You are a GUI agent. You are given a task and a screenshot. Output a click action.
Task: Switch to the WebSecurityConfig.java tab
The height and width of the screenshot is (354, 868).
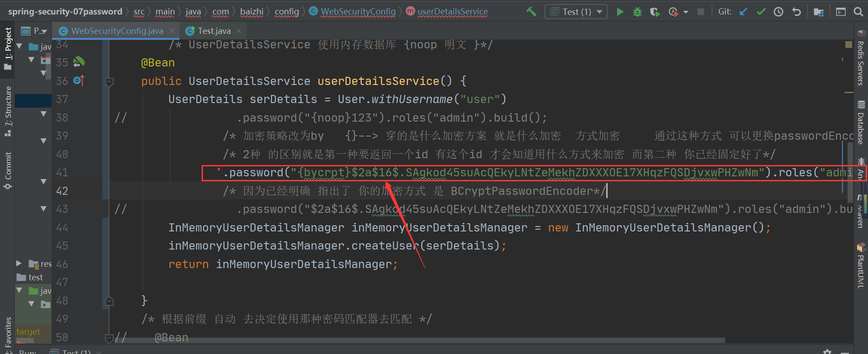[x=116, y=31]
